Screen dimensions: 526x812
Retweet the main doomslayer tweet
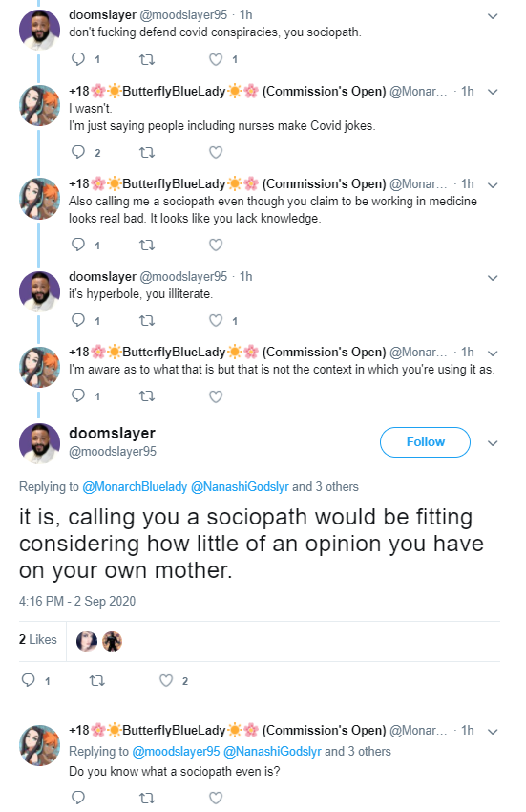[x=96, y=680]
